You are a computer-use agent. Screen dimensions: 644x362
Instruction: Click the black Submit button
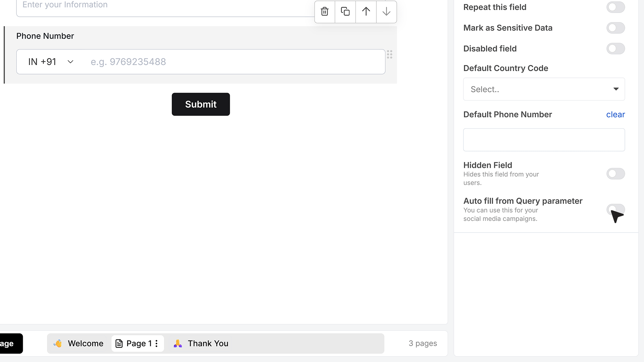point(201,104)
